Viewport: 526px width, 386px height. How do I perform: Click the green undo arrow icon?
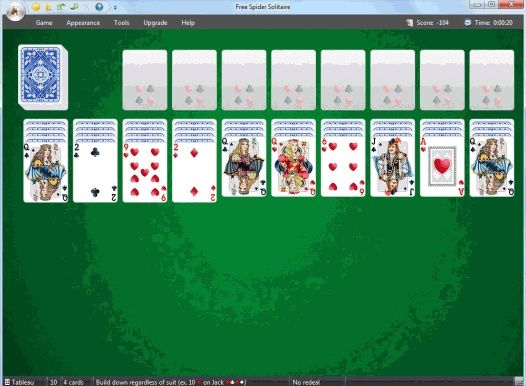point(61,7)
